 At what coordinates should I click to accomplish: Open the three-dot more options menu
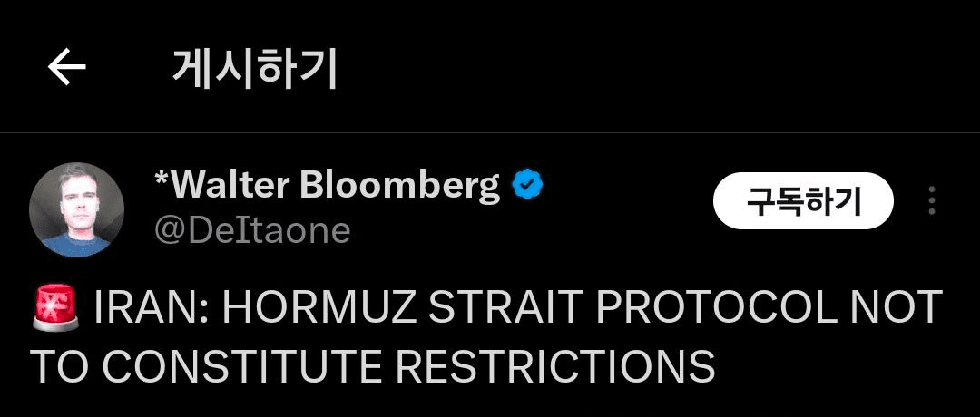[x=931, y=201]
